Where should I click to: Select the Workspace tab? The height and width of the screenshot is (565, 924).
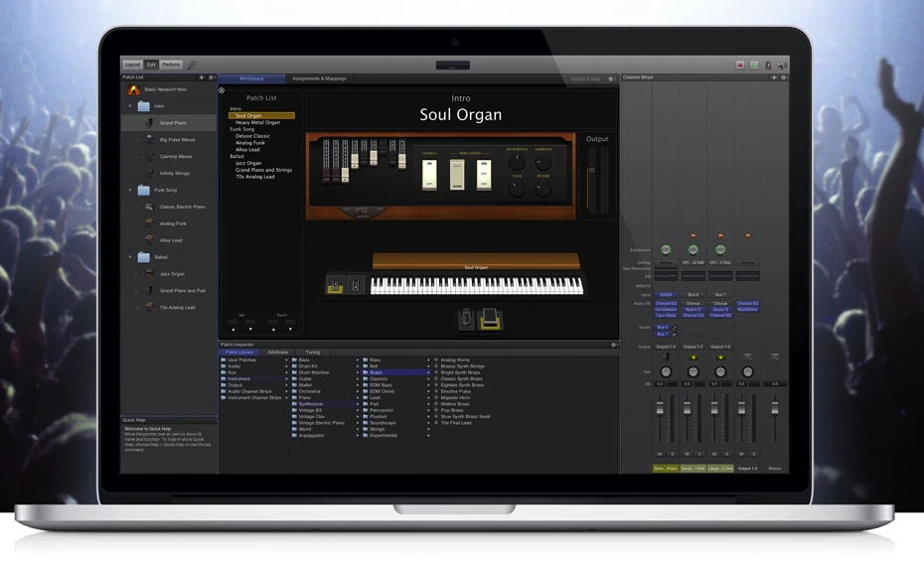pos(251,78)
